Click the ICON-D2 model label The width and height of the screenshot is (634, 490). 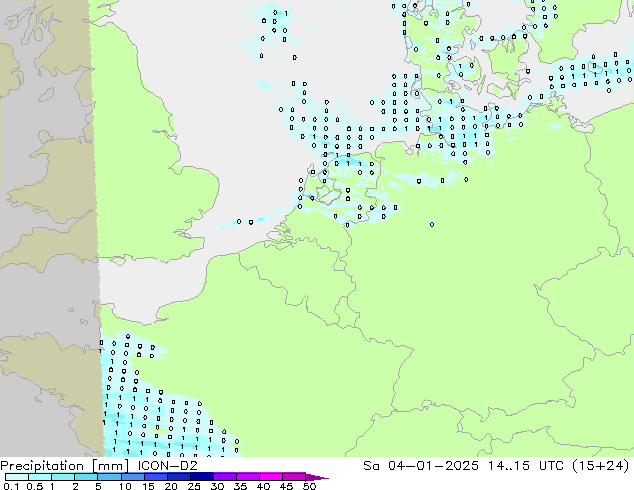[x=167, y=466]
